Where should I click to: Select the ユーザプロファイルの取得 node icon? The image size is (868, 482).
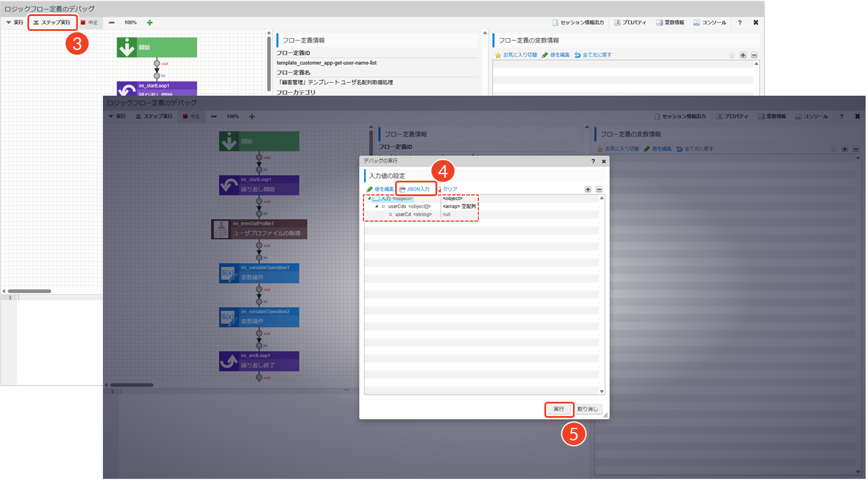click(222, 229)
